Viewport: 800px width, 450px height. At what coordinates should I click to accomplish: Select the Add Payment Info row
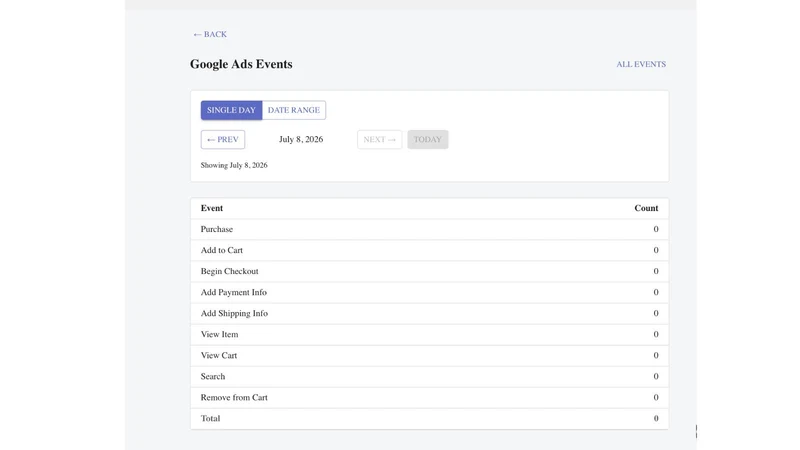[430, 292]
